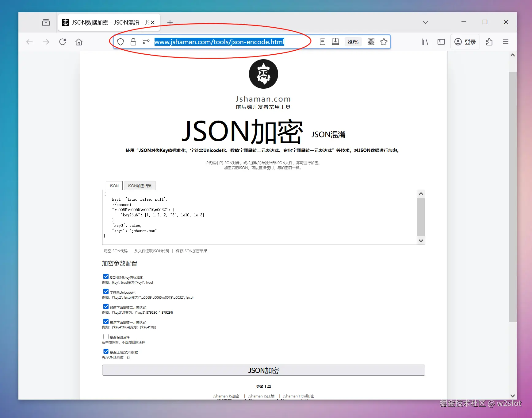Click the JSON混淆 link
532x418 pixels.
point(328,134)
